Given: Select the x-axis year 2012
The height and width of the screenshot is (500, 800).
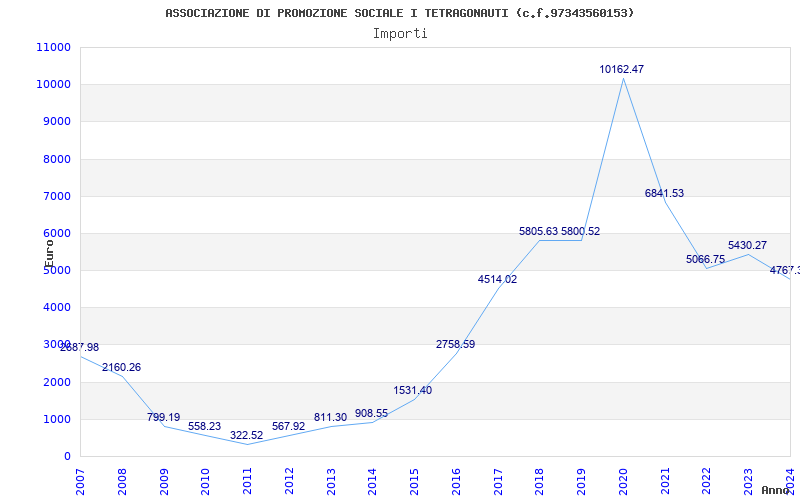Looking at the screenshot, I should tap(289, 482).
